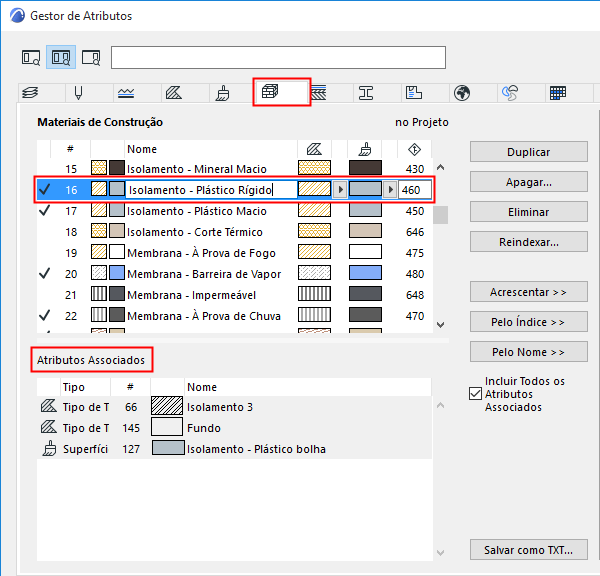Sort list by fill column header icon
Viewport: 600px width, 576px height.
[x=314, y=149]
